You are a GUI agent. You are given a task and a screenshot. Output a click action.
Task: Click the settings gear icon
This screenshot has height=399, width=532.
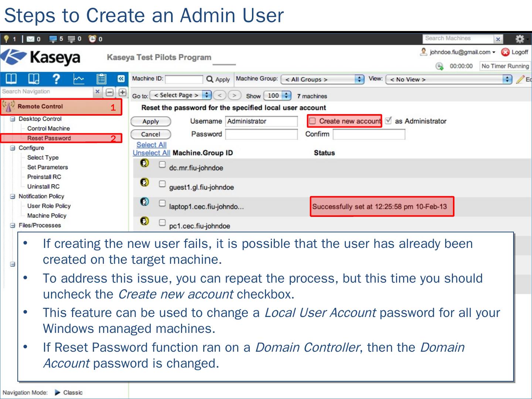point(519,39)
